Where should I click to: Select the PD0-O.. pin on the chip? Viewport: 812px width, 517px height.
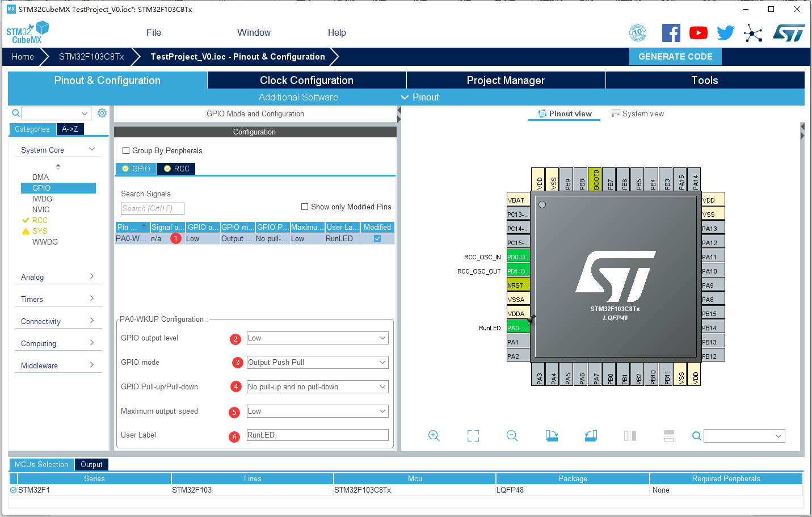(x=518, y=257)
